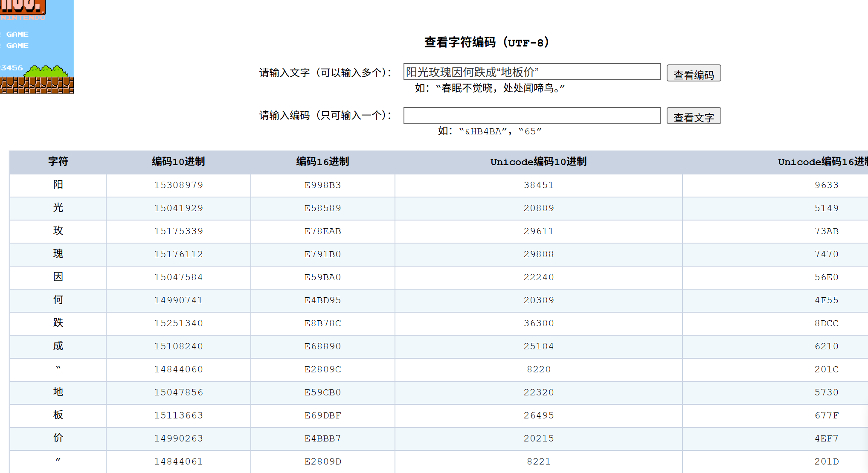Select Unicode decimal value 8220

coord(538,369)
